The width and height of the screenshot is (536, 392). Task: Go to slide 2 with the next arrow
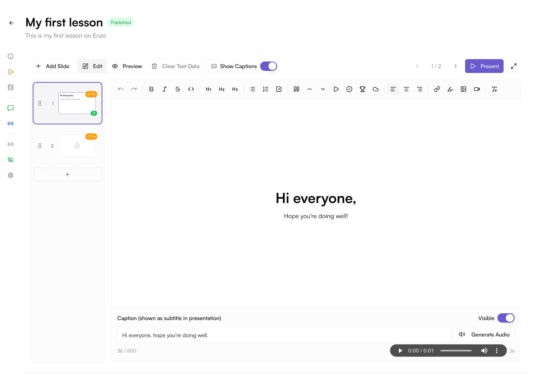pos(455,66)
